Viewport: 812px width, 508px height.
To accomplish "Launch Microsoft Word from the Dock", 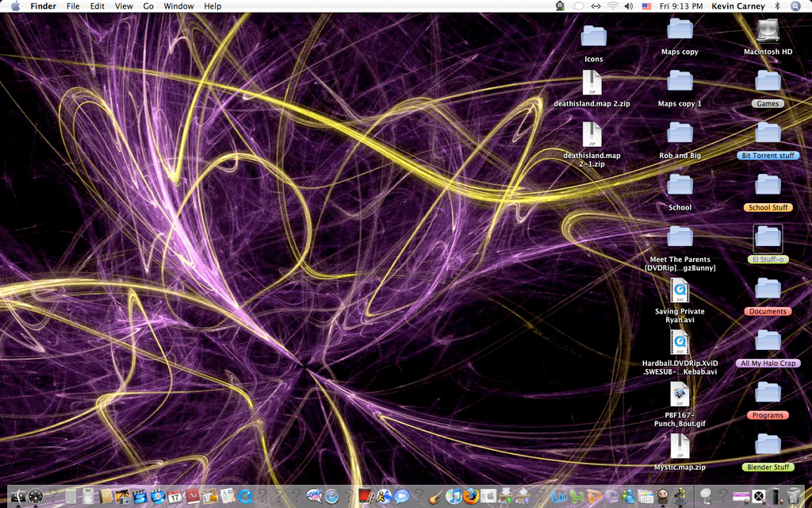I will point(559,496).
